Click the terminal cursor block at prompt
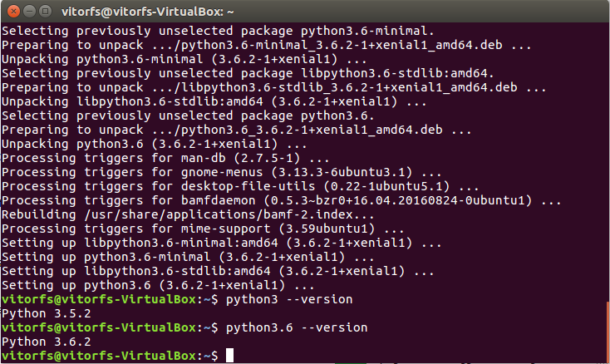 point(229,356)
